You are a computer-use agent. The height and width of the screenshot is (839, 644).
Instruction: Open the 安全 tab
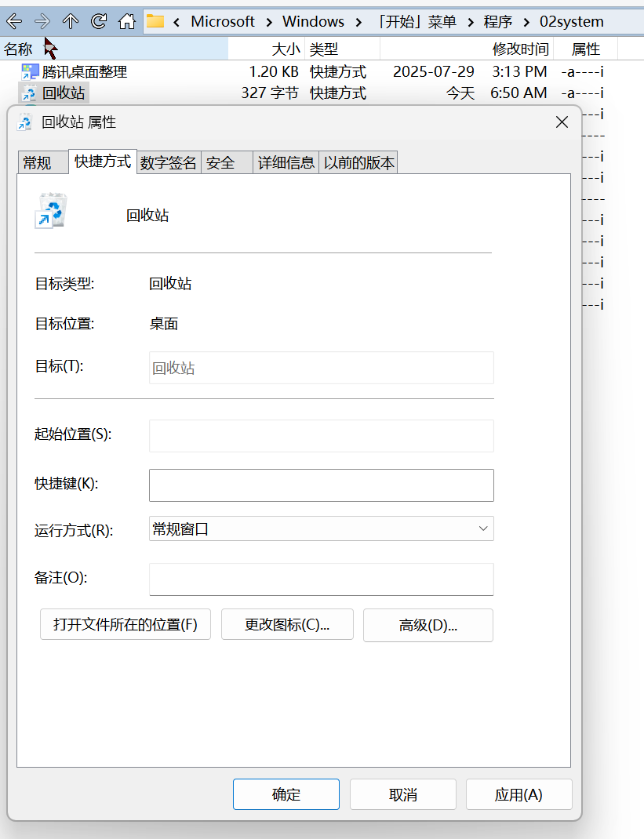221,163
